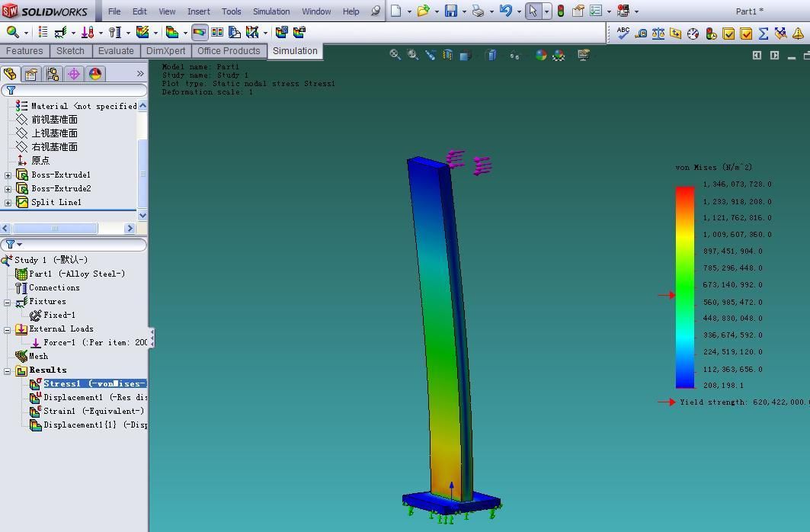
Task: Toggle the compare results view button
Action: [x=217, y=33]
